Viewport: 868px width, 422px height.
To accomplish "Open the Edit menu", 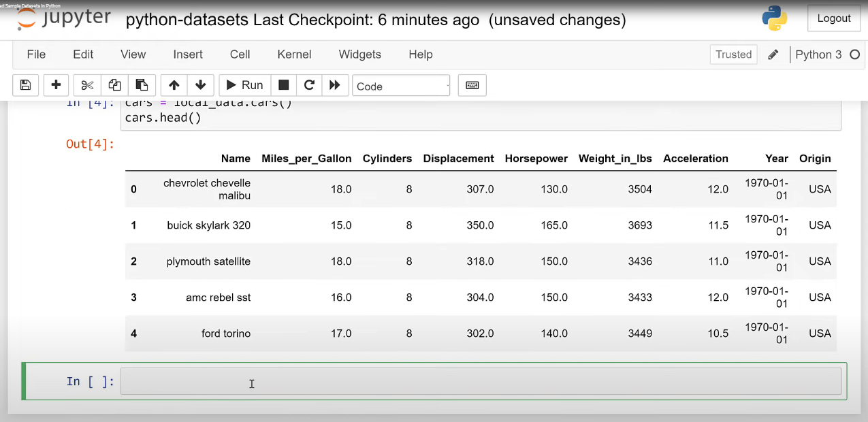I will [x=83, y=54].
